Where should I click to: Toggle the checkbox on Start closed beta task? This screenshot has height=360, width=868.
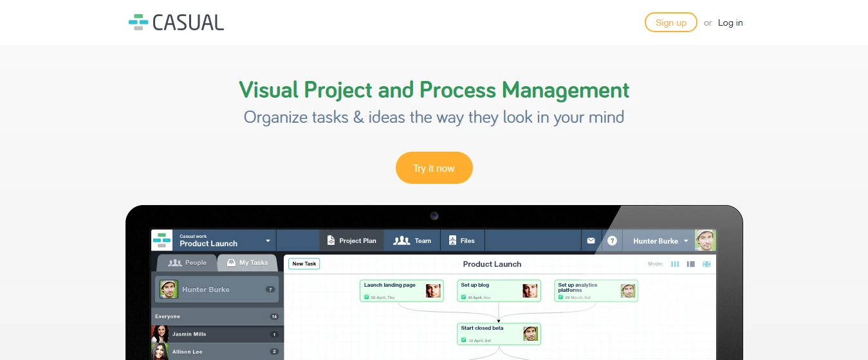click(x=463, y=341)
